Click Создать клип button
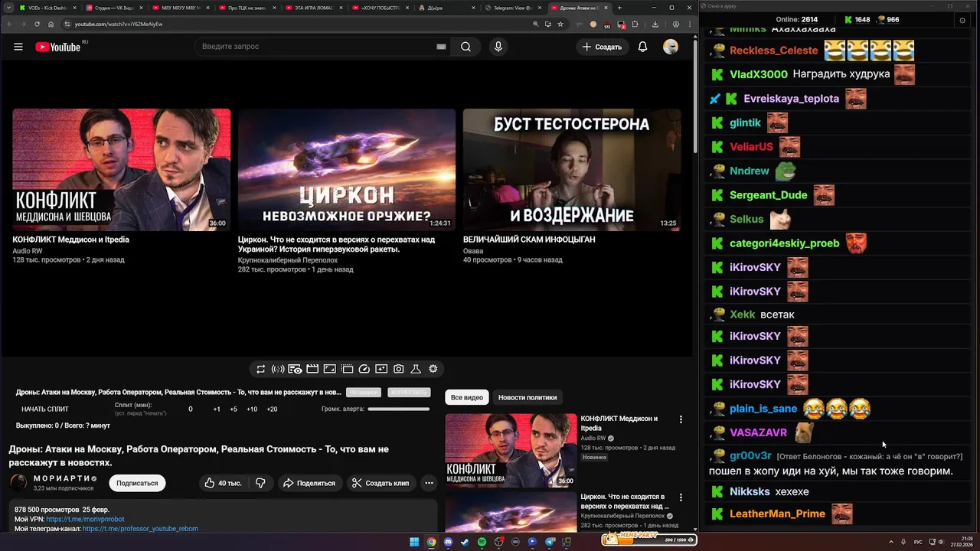The image size is (980, 551). click(381, 483)
